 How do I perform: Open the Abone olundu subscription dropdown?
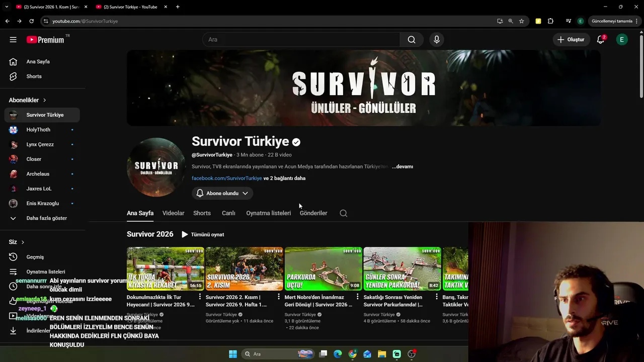click(222, 193)
